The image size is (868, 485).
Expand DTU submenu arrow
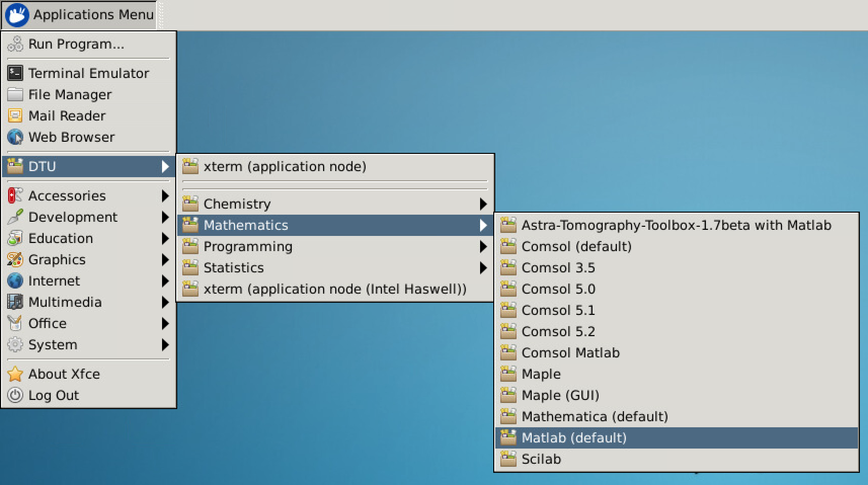[165, 167]
